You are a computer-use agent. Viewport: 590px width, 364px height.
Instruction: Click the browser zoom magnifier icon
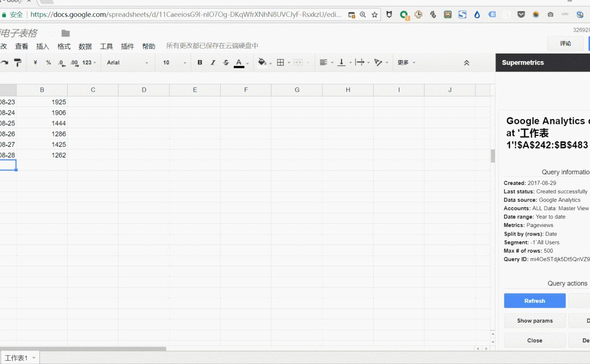pos(363,15)
